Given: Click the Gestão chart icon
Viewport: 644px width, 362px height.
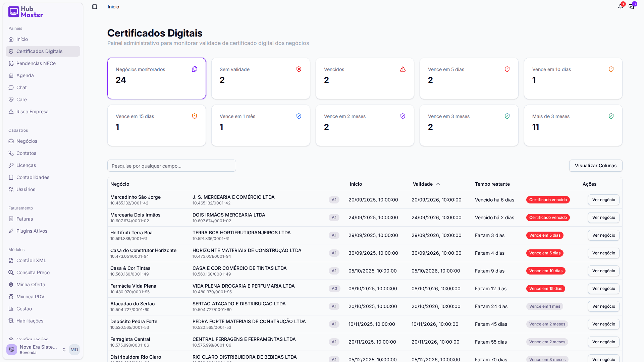Looking at the screenshot, I should [11, 309].
